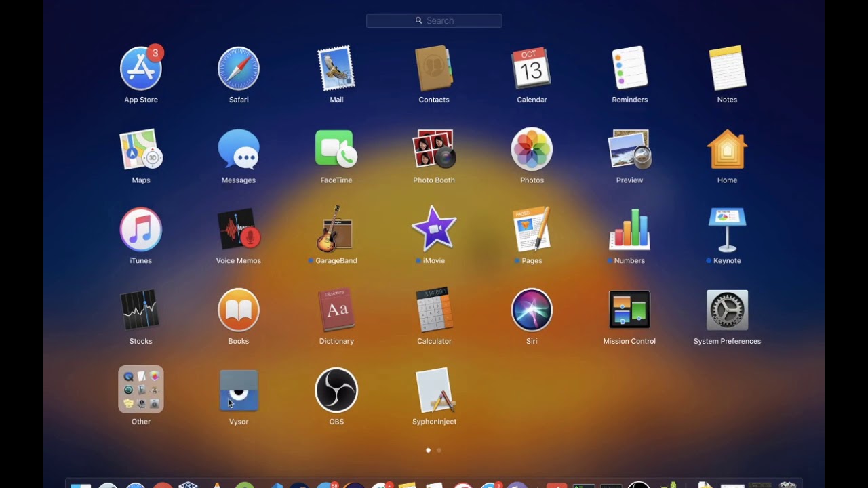Launch iTunes
The width and height of the screenshot is (868, 488).
[141, 229]
